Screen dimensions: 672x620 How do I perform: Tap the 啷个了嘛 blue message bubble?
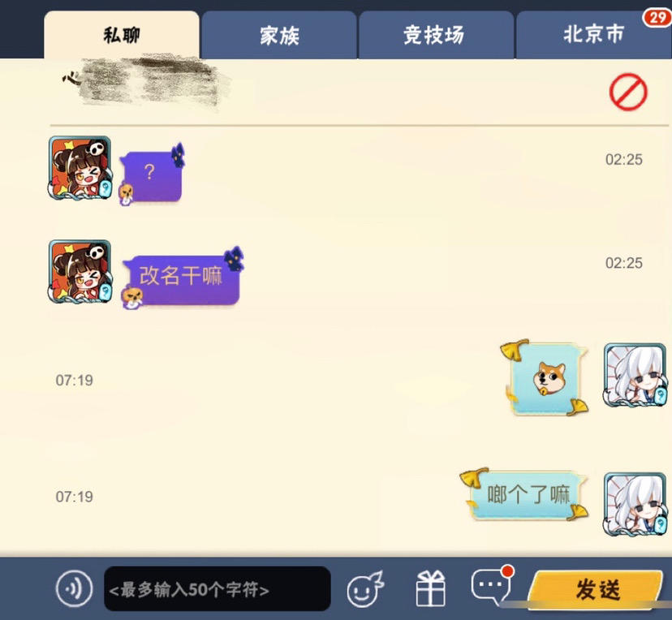[x=525, y=495]
